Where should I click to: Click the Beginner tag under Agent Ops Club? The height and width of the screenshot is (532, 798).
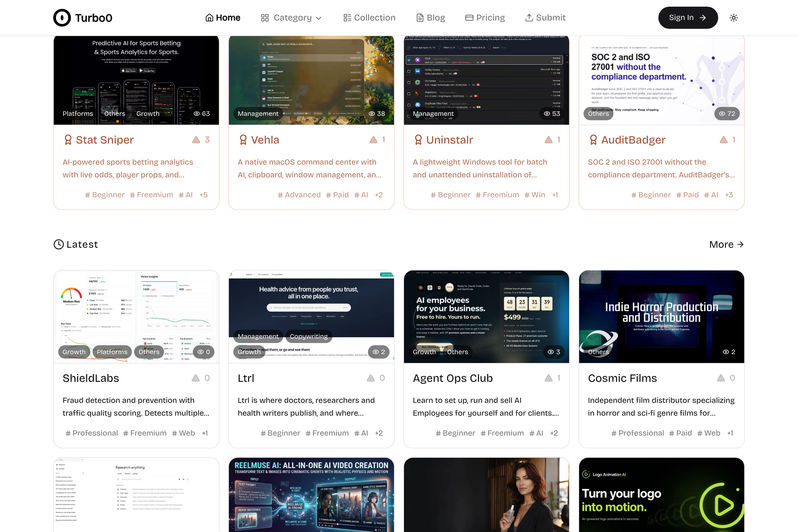455,433
